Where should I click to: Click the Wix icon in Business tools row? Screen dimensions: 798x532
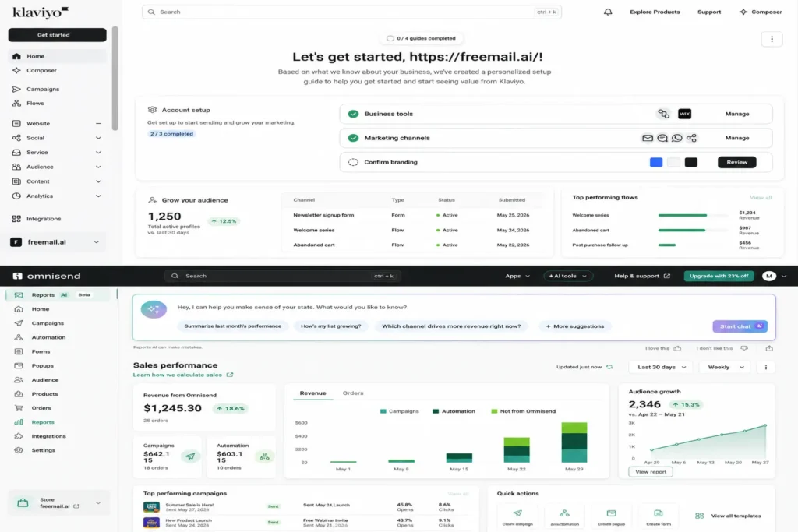[684, 114]
